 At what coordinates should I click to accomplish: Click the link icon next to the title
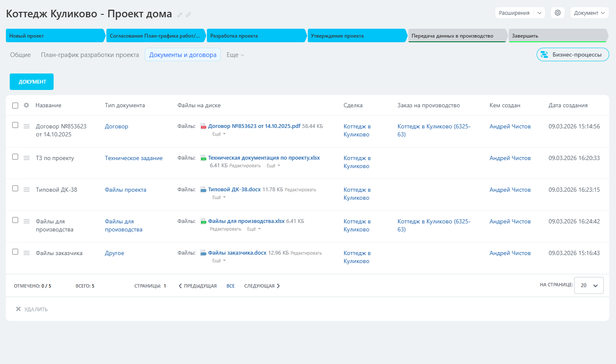pos(188,15)
